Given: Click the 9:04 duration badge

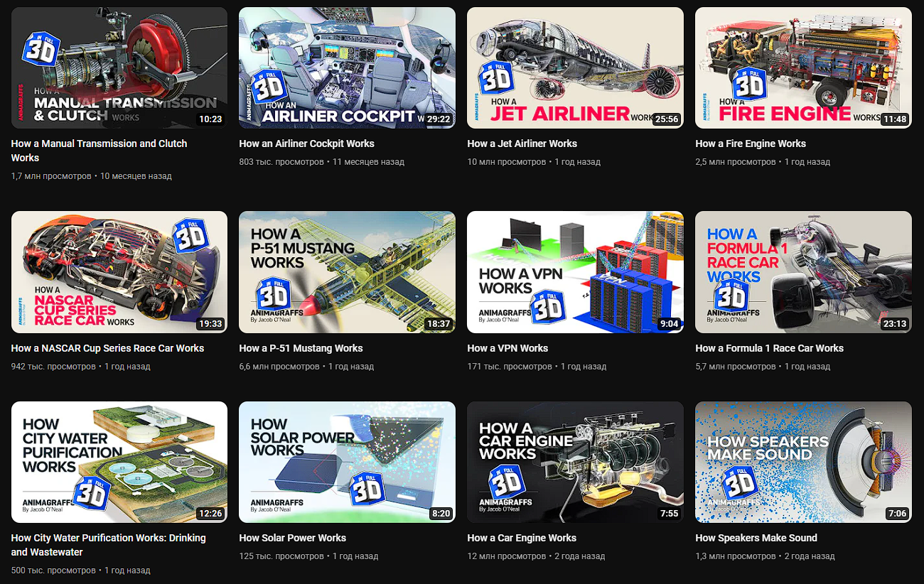Looking at the screenshot, I should point(669,323).
